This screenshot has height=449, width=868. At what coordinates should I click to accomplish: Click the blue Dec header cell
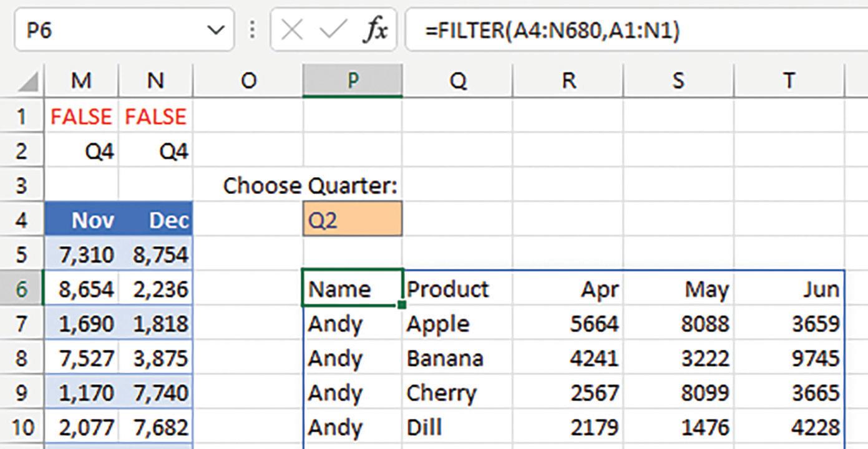coord(156,220)
